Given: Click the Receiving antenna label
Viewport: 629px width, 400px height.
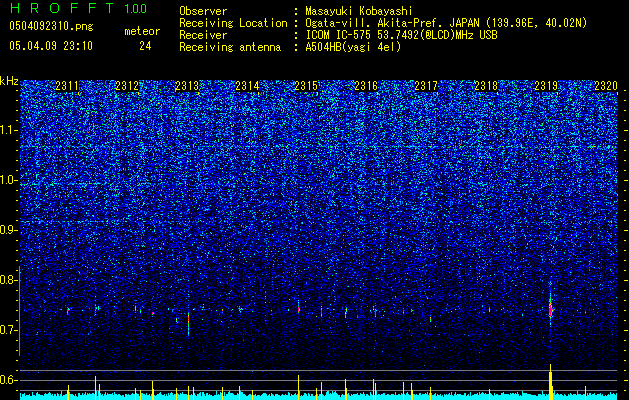Looking at the screenshot, I should click(230, 47).
